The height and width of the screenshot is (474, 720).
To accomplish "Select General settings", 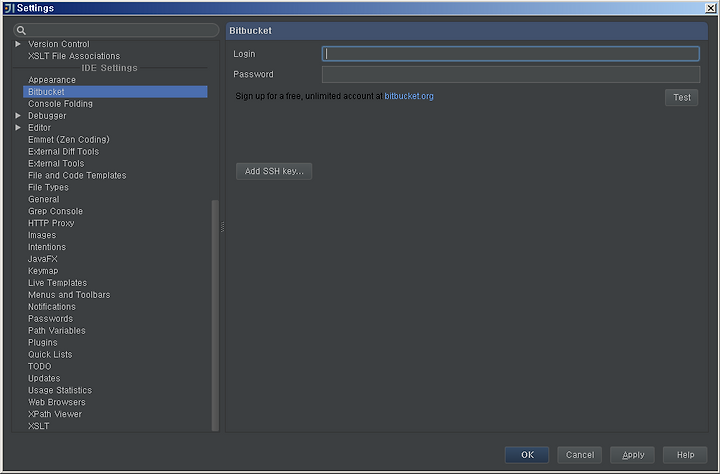I will pyautogui.click(x=44, y=199).
